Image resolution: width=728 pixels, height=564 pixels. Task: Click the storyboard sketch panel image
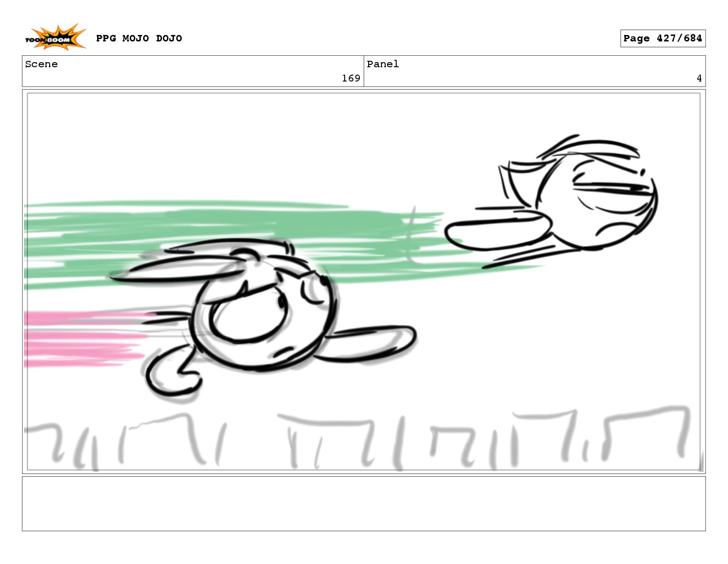(364, 281)
